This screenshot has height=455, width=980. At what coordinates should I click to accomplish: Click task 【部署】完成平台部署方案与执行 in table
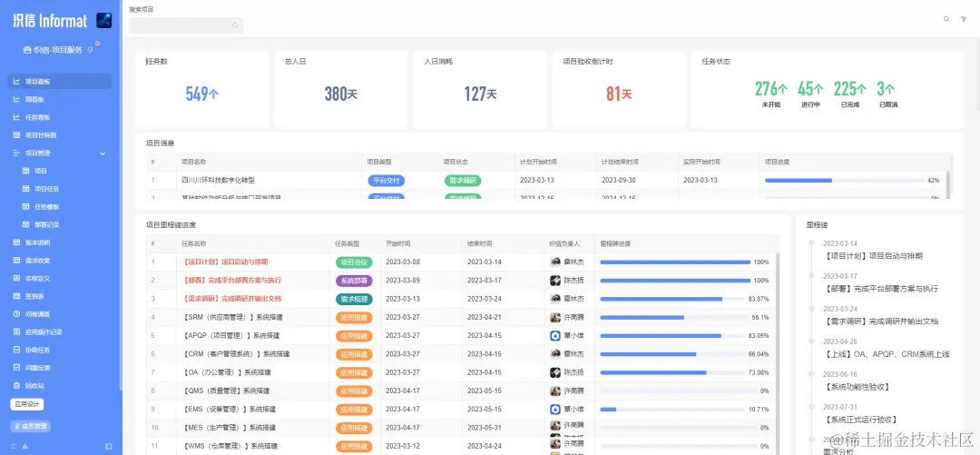(x=231, y=281)
